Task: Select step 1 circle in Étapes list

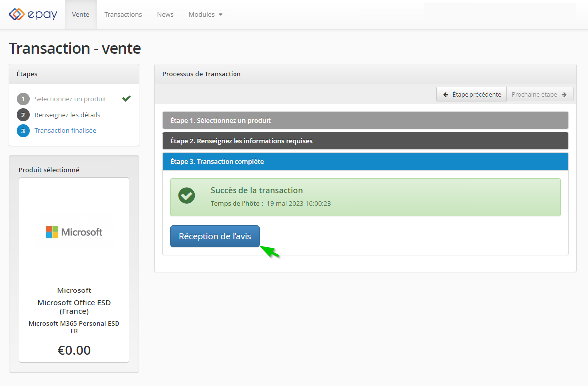Action: tap(23, 99)
